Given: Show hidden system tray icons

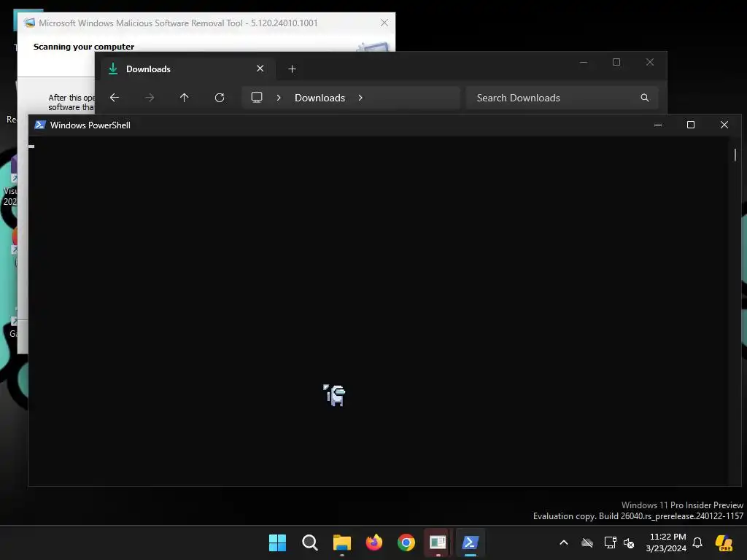Looking at the screenshot, I should click(x=564, y=542).
